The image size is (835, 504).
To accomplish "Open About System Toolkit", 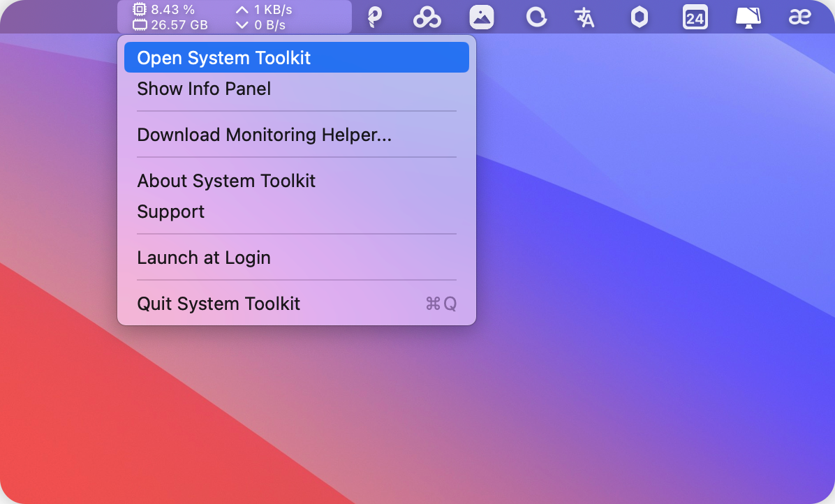I will (x=297, y=181).
